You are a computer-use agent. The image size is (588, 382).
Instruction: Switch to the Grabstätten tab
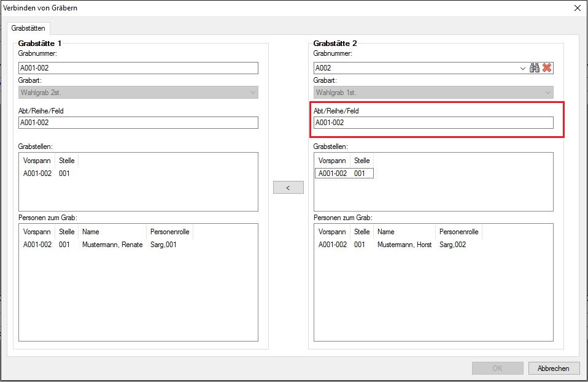click(29, 28)
